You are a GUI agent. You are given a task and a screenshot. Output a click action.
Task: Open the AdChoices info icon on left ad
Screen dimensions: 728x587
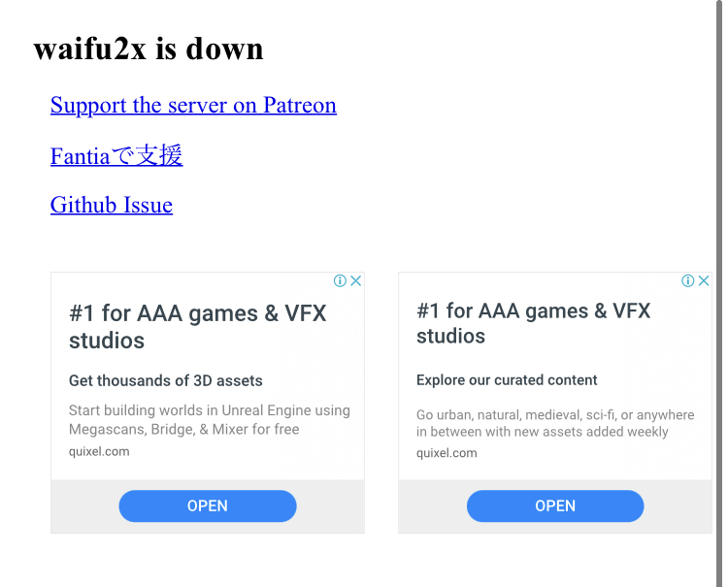pos(340,280)
